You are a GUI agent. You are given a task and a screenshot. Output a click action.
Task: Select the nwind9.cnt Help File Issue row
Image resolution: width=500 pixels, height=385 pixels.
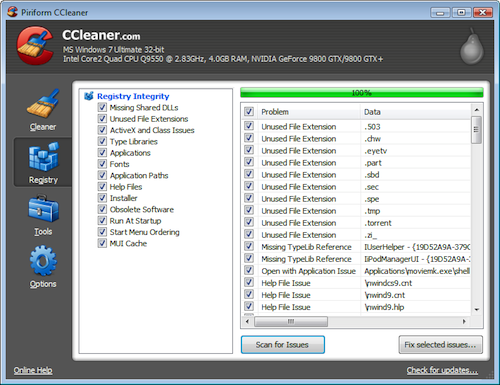click(x=356, y=295)
